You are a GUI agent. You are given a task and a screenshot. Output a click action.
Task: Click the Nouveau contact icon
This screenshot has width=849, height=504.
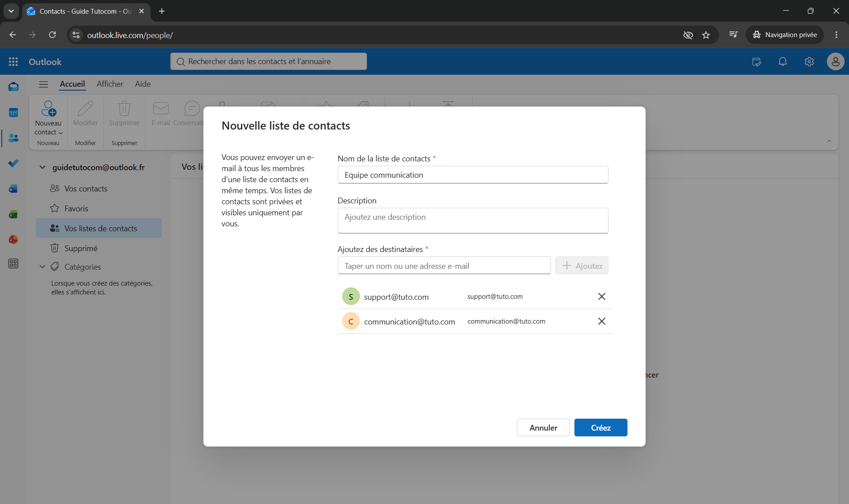coord(48,108)
